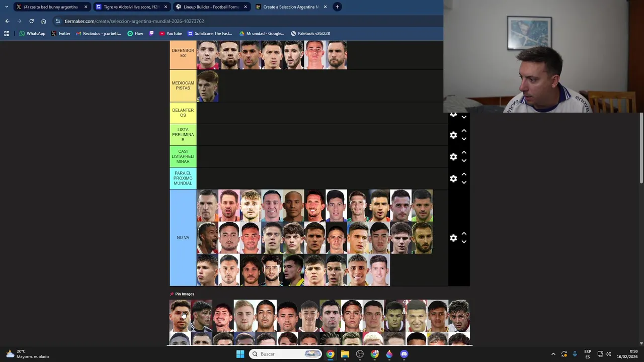Select Create a Seleccion Argentina tab

tap(291, 7)
